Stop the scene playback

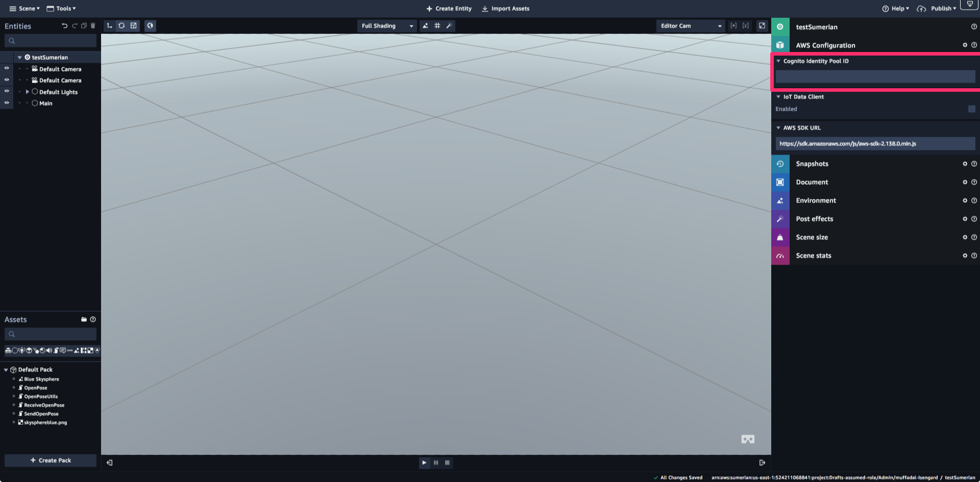pos(447,463)
